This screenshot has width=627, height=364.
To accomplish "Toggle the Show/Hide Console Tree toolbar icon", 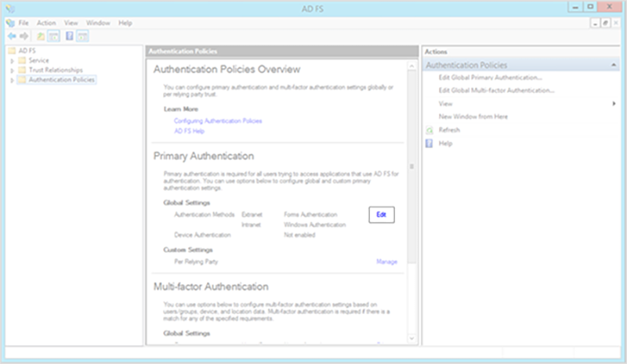I will click(53, 36).
